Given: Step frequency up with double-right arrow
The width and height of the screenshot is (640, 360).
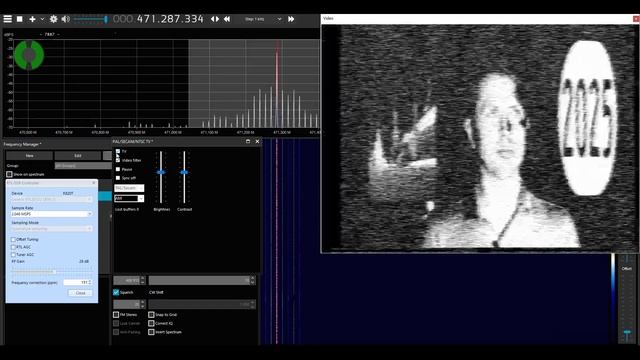Looking at the screenshot, I should (x=291, y=19).
